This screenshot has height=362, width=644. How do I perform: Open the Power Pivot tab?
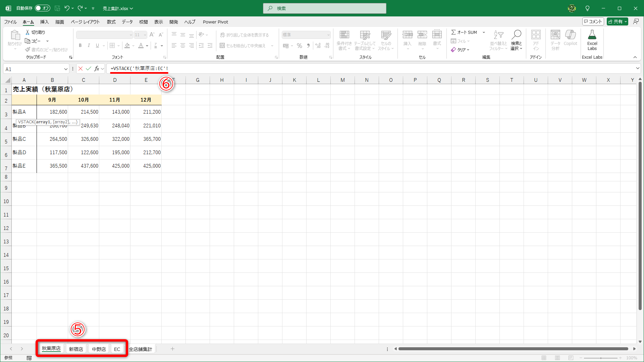[215, 22]
